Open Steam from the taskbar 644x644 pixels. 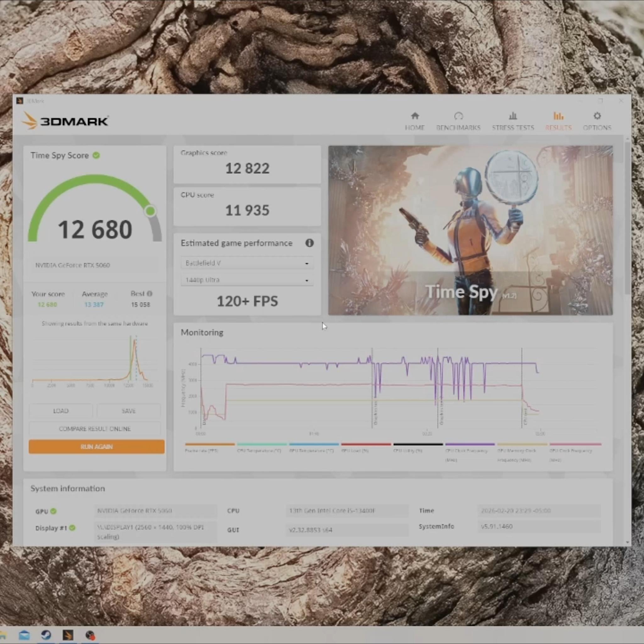click(x=46, y=635)
